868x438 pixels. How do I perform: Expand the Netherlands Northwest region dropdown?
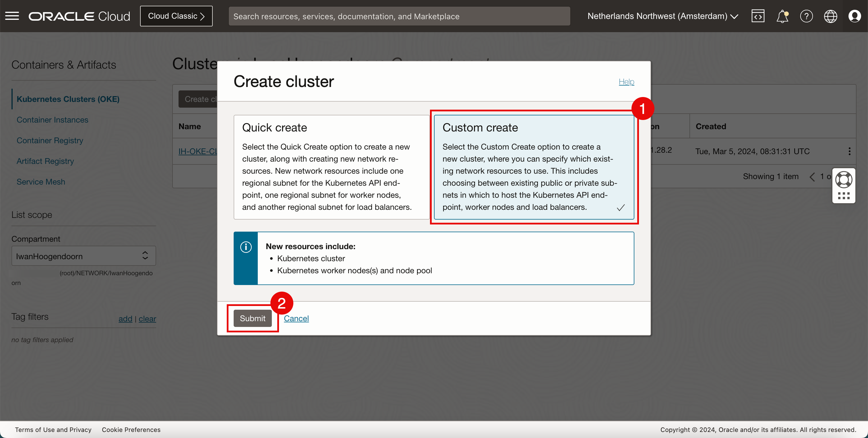click(x=663, y=16)
